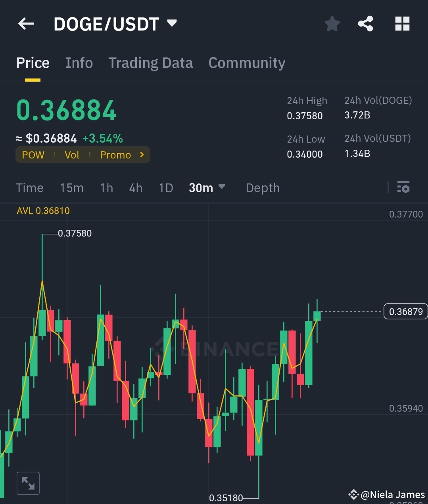Select the POW tag
Screen dimensions: 428x504
coord(33,155)
